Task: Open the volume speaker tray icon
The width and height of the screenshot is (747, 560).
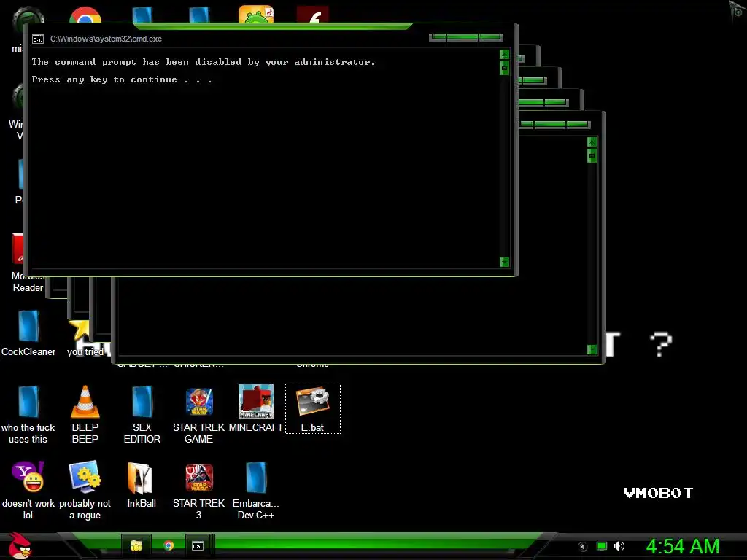Action: pos(619,546)
